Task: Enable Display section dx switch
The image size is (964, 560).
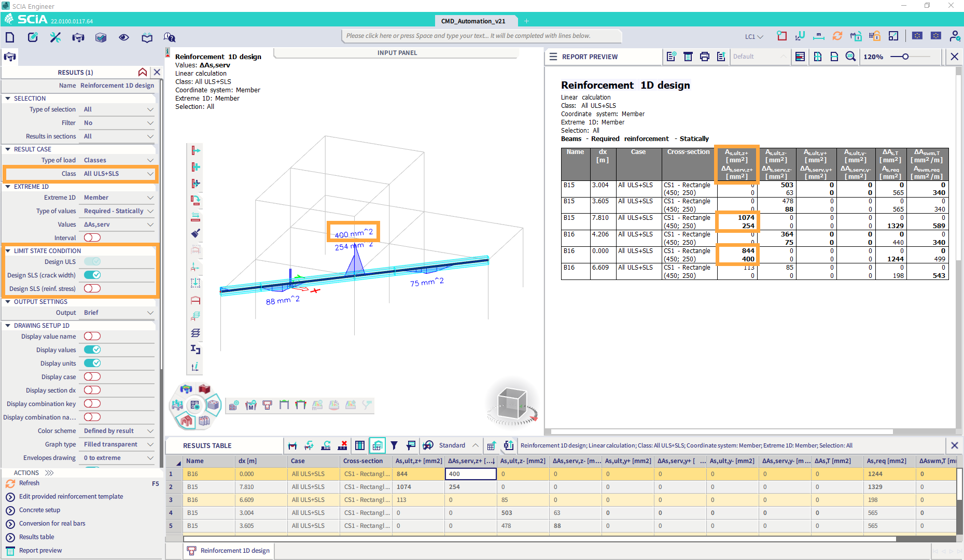Action: tap(92, 390)
